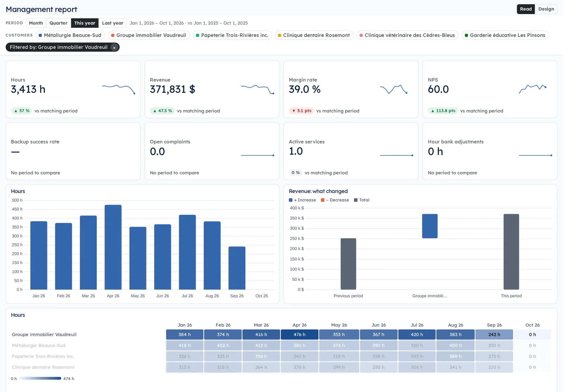Click the Sep 26 bar in Hours chart
This screenshot has height=392, width=563.
click(x=237, y=268)
